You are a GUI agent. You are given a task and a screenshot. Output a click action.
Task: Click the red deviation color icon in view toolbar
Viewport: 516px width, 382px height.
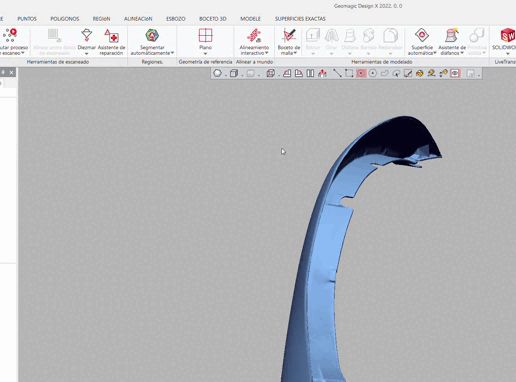(x=322, y=73)
